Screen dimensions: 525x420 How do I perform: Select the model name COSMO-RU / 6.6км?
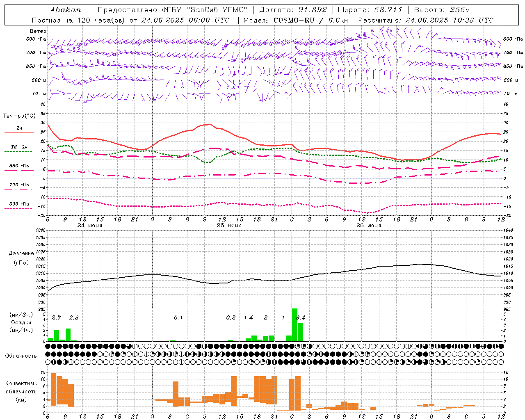tap(310, 20)
